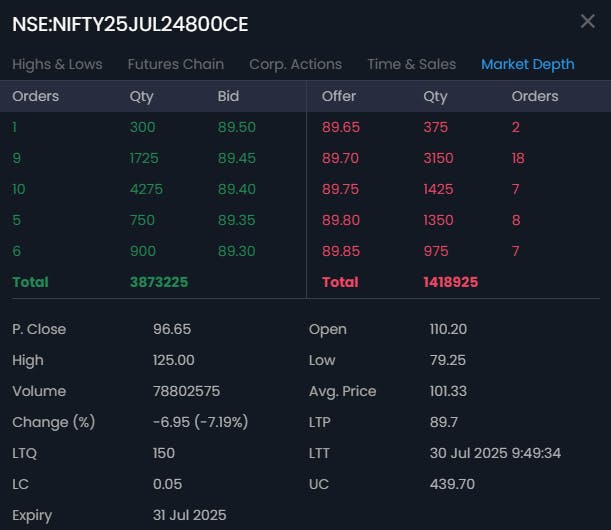The height and width of the screenshot is (530, 611).
Task: Click Change value -6.95 (-7.19%)
Action: (x=200, y=422)
